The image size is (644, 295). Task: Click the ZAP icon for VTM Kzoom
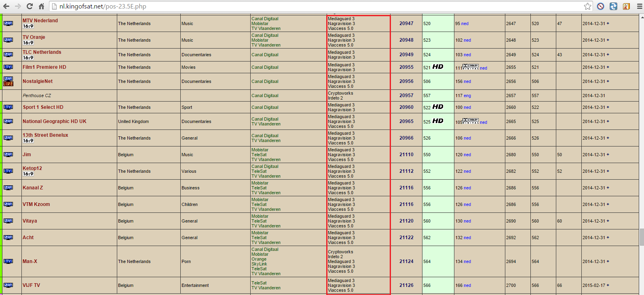[x=8, y=204]
